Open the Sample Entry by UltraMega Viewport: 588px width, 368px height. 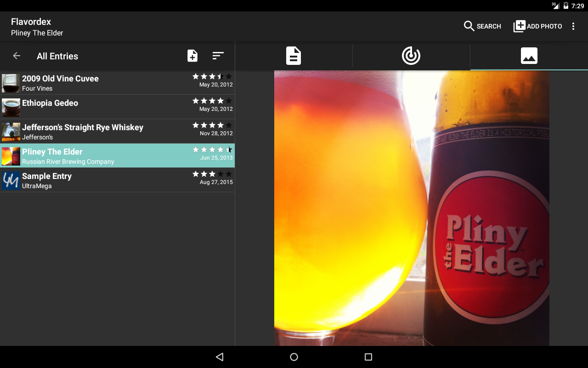(x=106, y=180)
